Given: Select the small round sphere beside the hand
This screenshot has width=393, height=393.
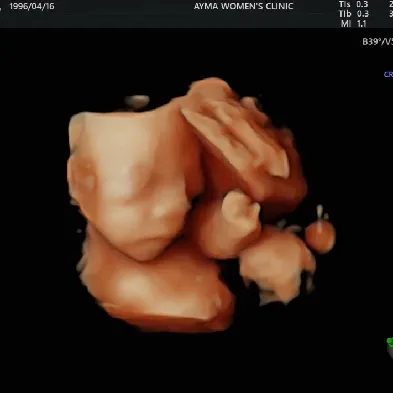Looking at the screenshot, I should 320,235.
